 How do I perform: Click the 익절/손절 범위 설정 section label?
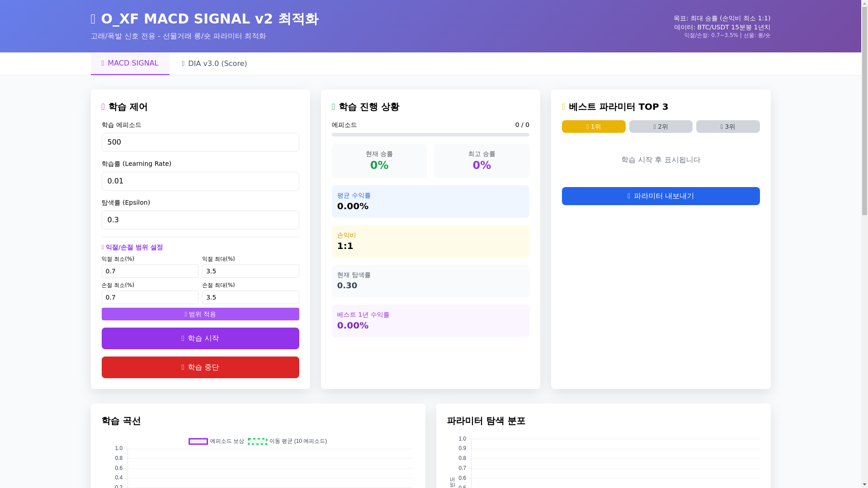[132, 248]
